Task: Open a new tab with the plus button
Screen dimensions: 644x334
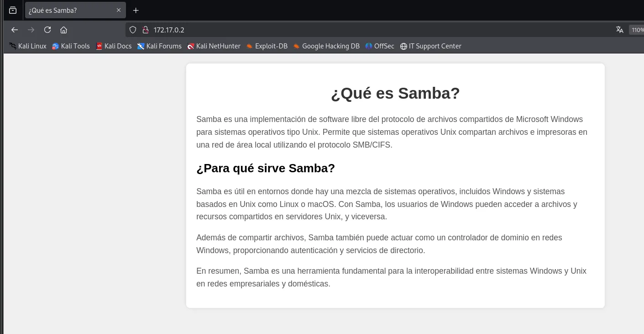Action: click(x=136, y=10)
